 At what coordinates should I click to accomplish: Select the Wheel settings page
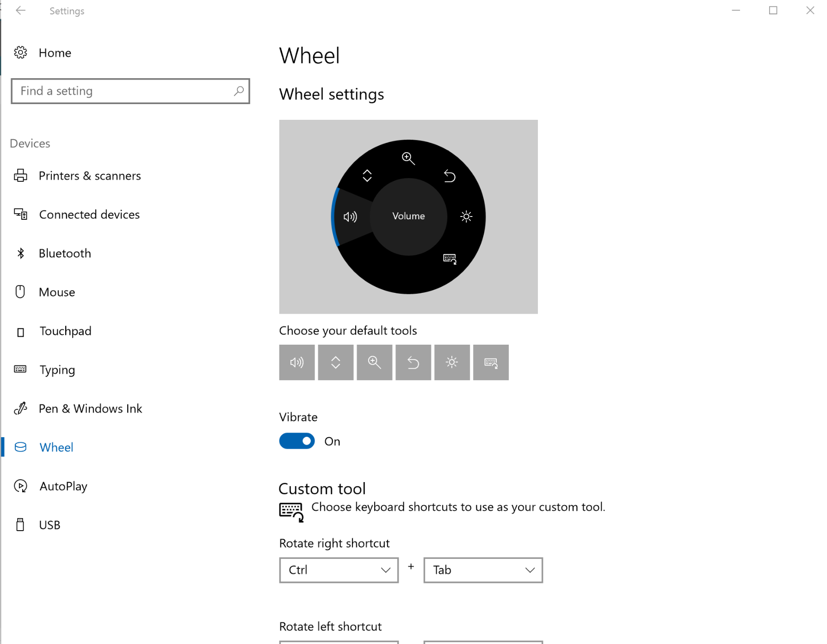pos(56,447)
